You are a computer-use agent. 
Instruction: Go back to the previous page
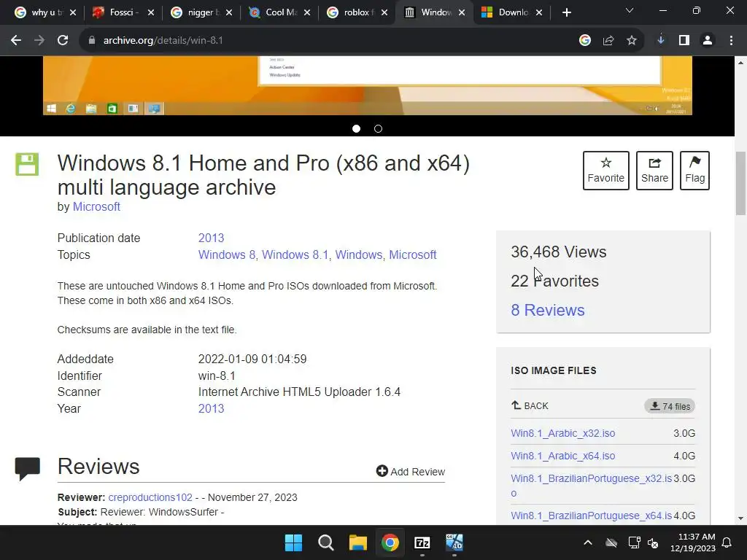(16, 41)
